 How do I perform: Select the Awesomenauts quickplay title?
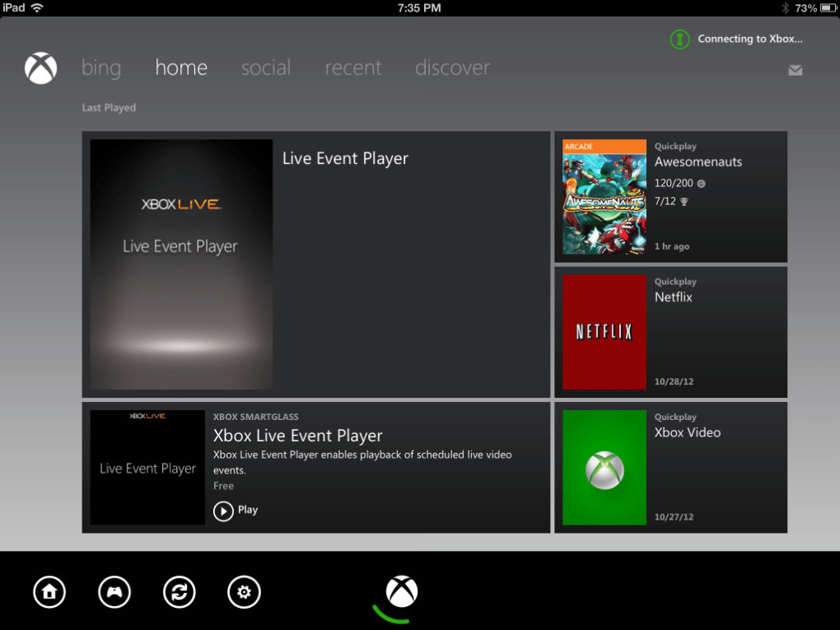click(698, 161)
